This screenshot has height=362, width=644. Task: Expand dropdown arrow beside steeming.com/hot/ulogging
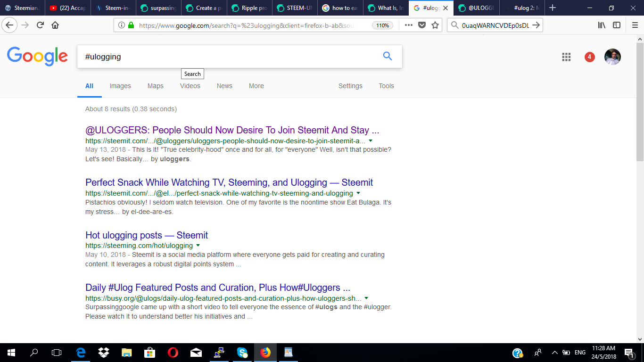[198, 246]
